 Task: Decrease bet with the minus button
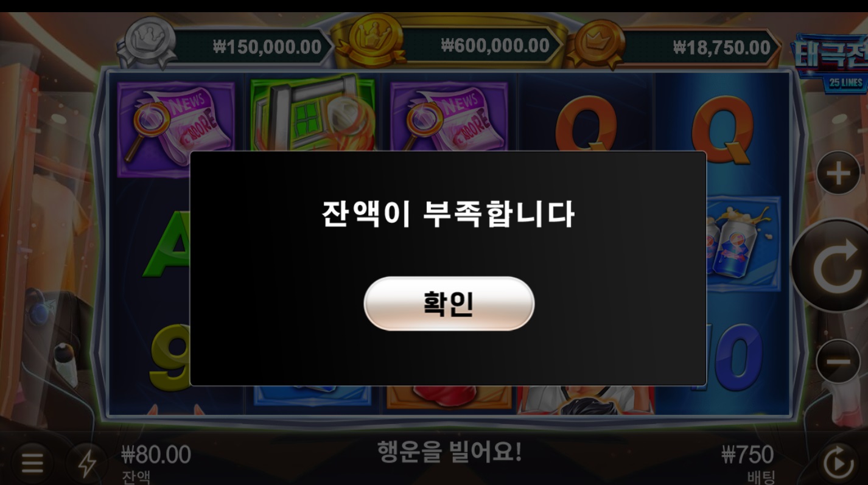pyautogui.click(x=838, y=361)
